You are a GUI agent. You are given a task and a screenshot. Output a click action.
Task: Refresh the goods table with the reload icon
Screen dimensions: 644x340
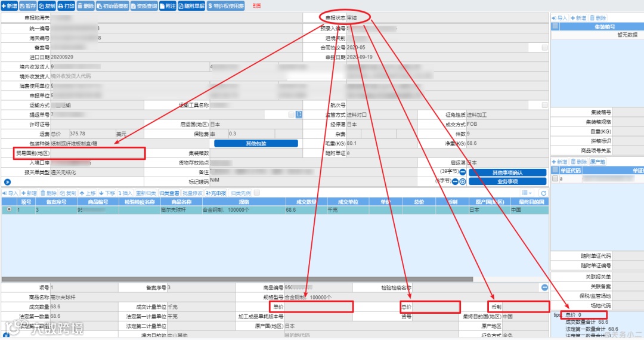click(x=543, y=193)
